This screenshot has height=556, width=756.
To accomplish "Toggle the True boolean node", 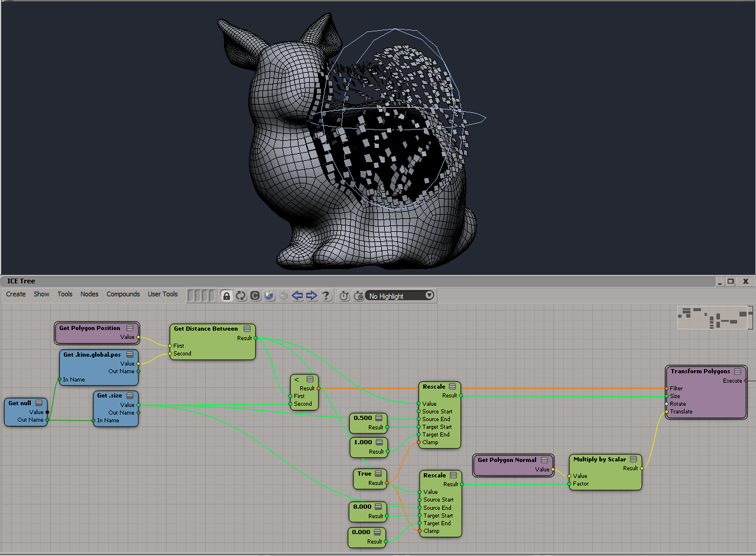I will click(x=365, y=474).
